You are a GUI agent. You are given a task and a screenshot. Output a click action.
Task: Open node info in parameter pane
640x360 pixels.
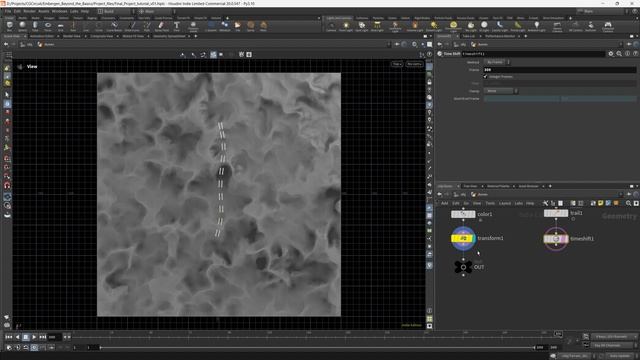[627, 53]
